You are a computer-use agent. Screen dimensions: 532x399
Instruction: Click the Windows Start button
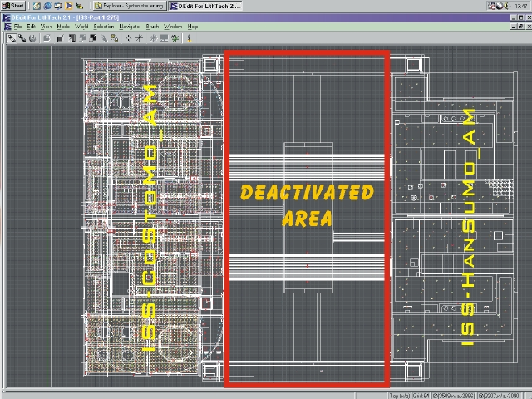point(12,5)
